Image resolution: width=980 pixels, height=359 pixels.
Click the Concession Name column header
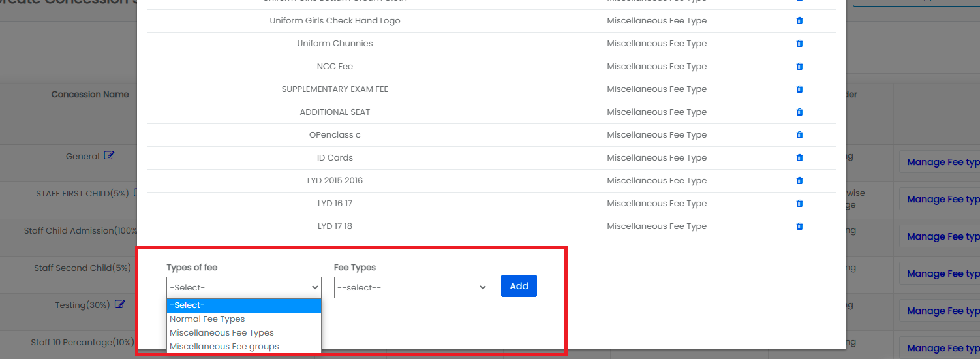tap(90, 95)
